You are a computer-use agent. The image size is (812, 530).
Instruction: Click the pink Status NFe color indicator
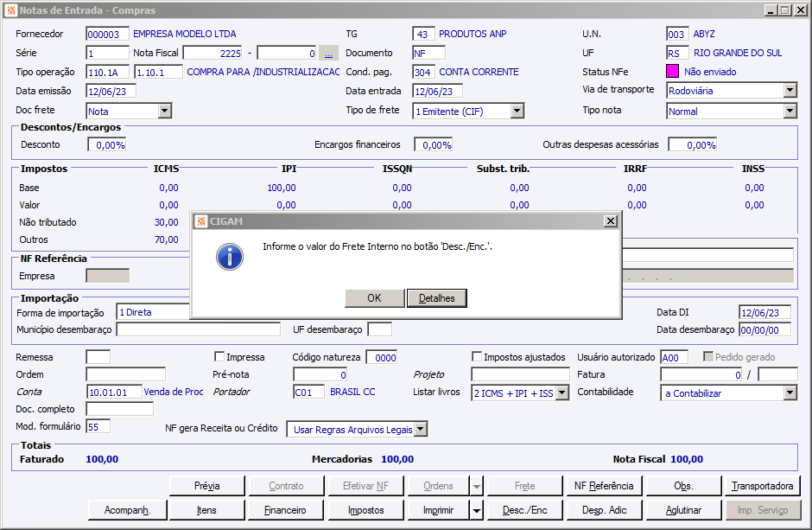tap(672, 71)
